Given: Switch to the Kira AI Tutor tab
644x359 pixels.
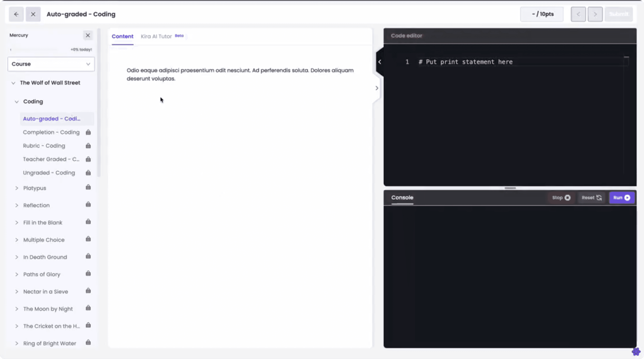Looking at the screenshot, I should click(156, 36).
